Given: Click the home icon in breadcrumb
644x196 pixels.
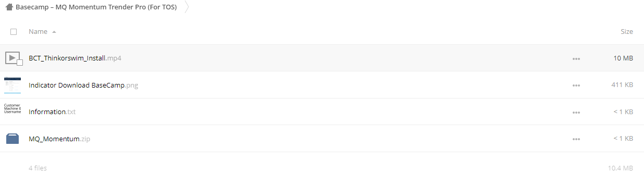Looking at the screenshot, I should (9, 7).
